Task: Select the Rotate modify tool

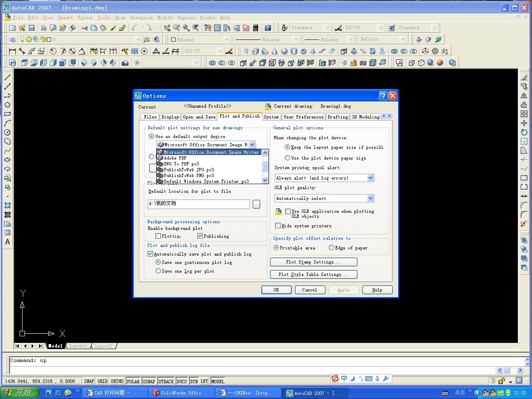Action: pyautogui.click(x=524, y=132)
